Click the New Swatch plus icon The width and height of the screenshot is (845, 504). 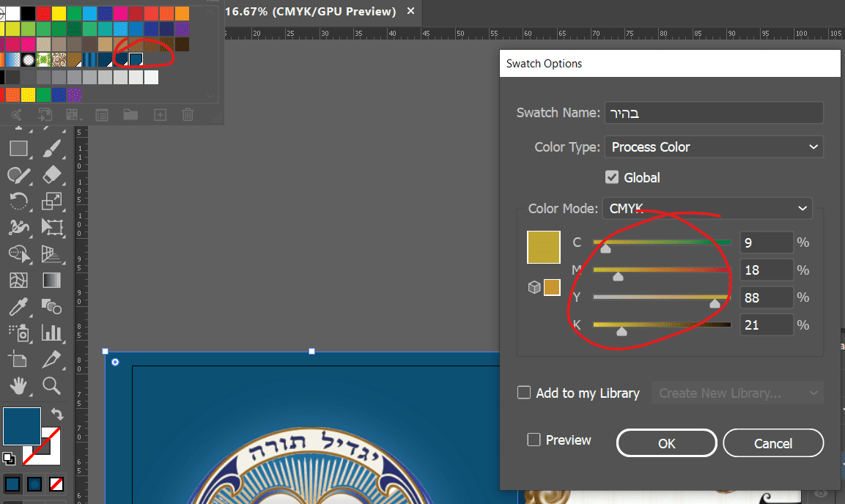pos(160,115)
